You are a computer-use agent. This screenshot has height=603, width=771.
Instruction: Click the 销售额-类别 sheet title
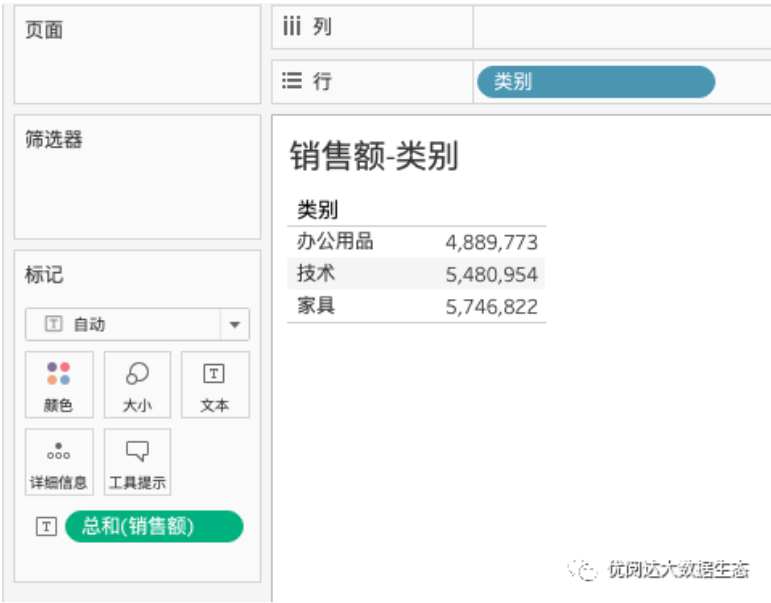[x=373, y=157]
